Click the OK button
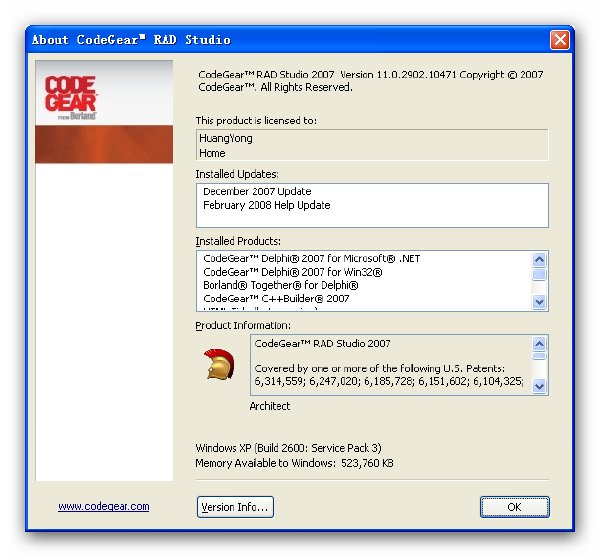Image resolution: width=600 pixels, height=557 pixels. click(x=515, y=507)
